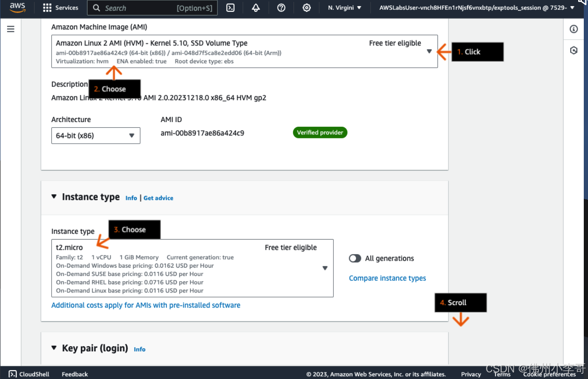Open the info panel icon on right
The height and width of the screenshot is (379, 588).
[x=574, y=29]
